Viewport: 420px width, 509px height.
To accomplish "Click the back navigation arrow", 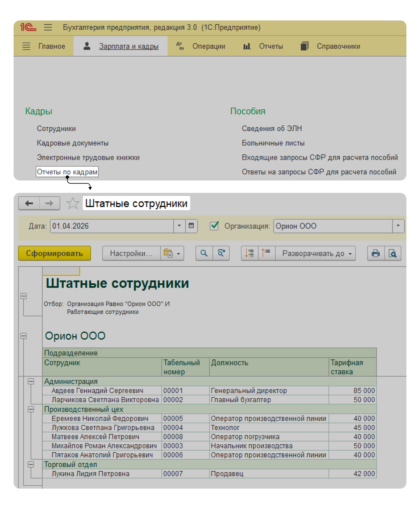I will (x=29, y=203).
